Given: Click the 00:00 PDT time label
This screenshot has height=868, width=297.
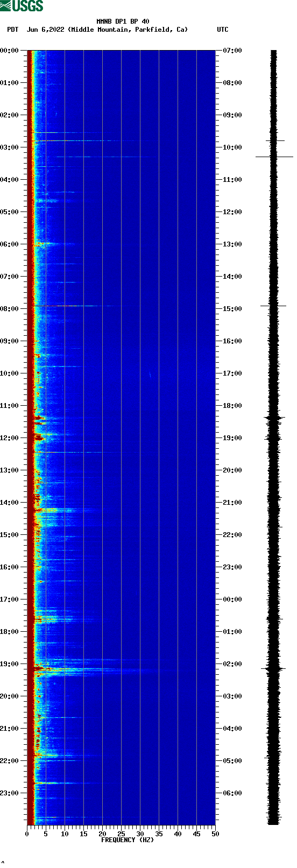Looking at the screenshot, I should coord(10,51).
